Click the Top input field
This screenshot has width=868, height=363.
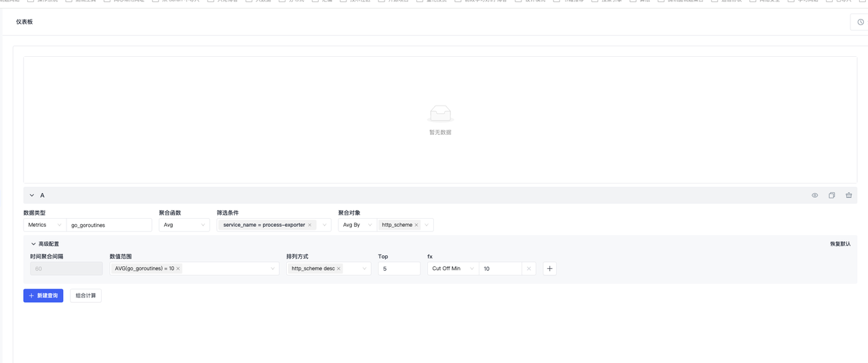click(x=399, y=269)
